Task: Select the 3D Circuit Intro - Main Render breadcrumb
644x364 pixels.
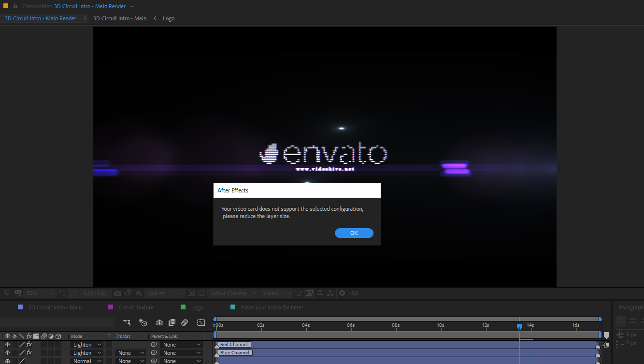Action: pos(41,18)
